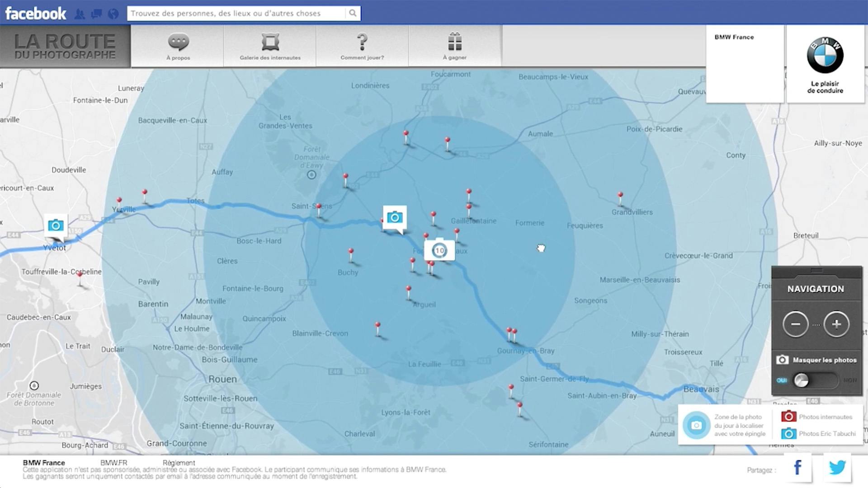Open Galerie des internautes tab
Screen dimensions: 868x488
tap(270, 46)
